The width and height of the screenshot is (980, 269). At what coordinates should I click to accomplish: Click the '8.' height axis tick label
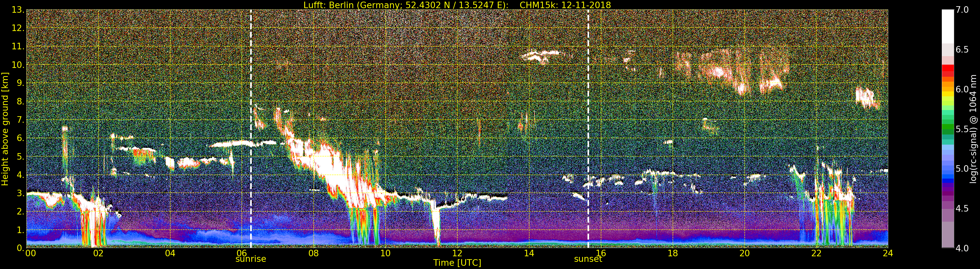point(21,102)
